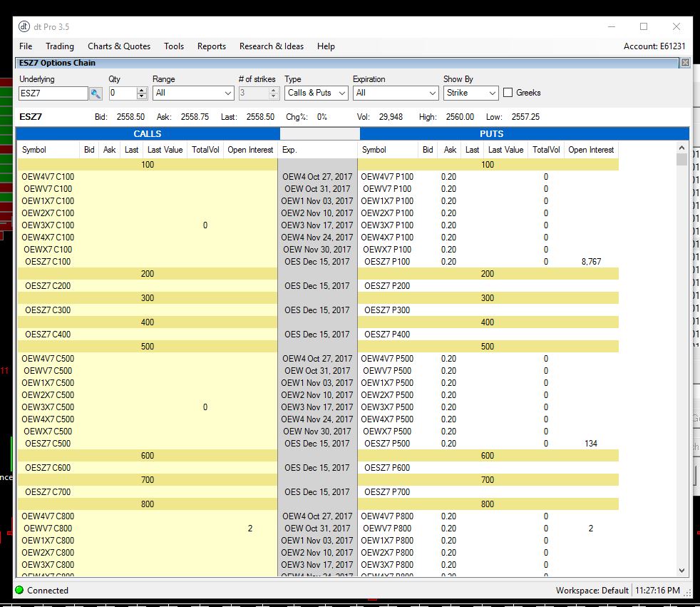Enable the Greeks checkbox

pyautogui.click(x=508, y=93)
